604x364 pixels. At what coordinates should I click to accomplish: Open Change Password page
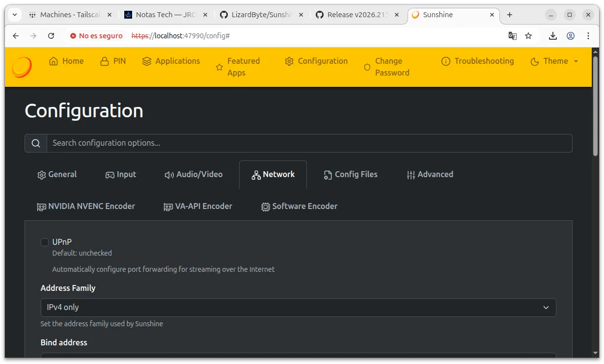(x=386, y=67)
